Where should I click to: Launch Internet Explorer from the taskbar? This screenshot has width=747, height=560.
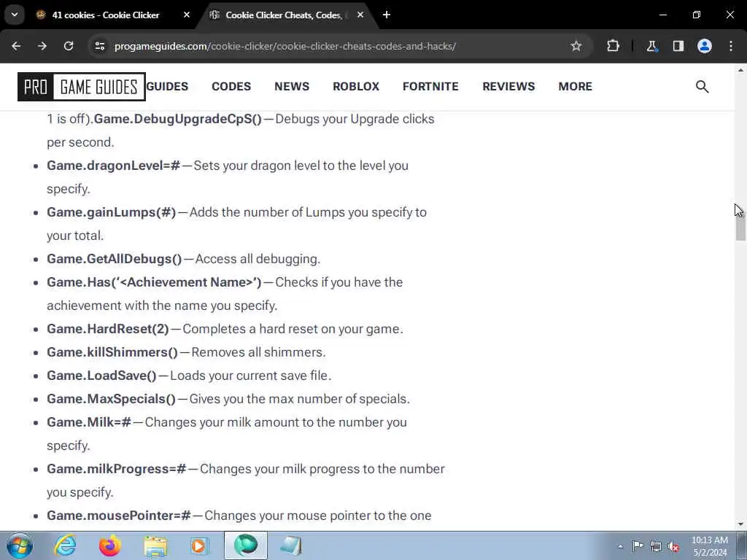click(65, 545)
